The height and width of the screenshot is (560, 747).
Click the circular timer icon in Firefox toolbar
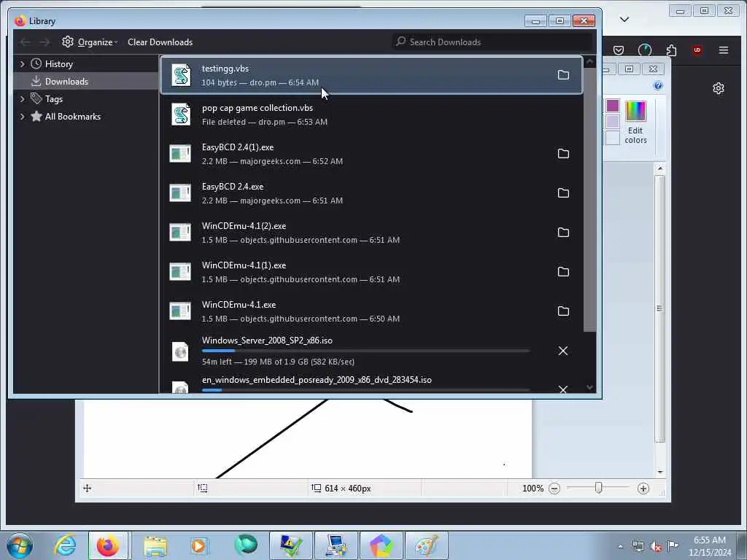[x=645, y=50]
